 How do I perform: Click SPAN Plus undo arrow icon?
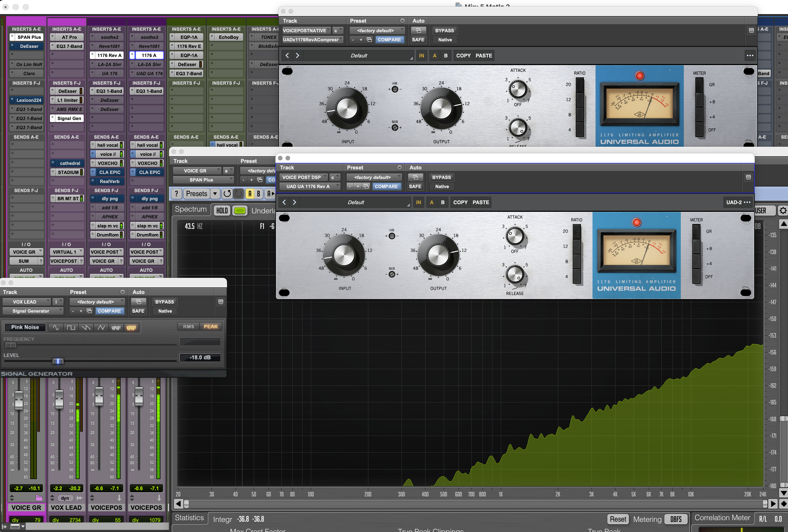click(227, 193)
